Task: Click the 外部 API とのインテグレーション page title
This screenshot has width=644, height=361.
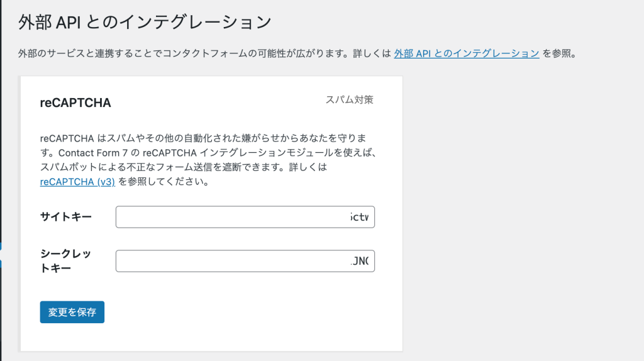Action: (x=145, y=22)
